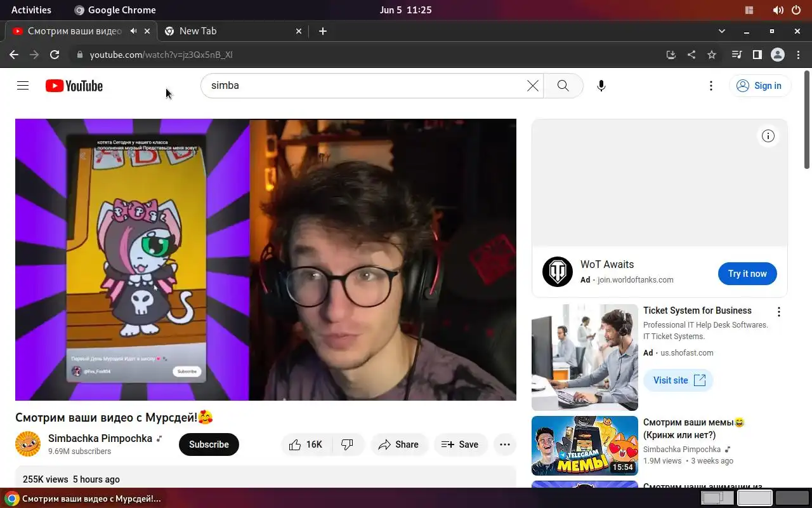Open the Google Chrome app menu

coord(115,10)
